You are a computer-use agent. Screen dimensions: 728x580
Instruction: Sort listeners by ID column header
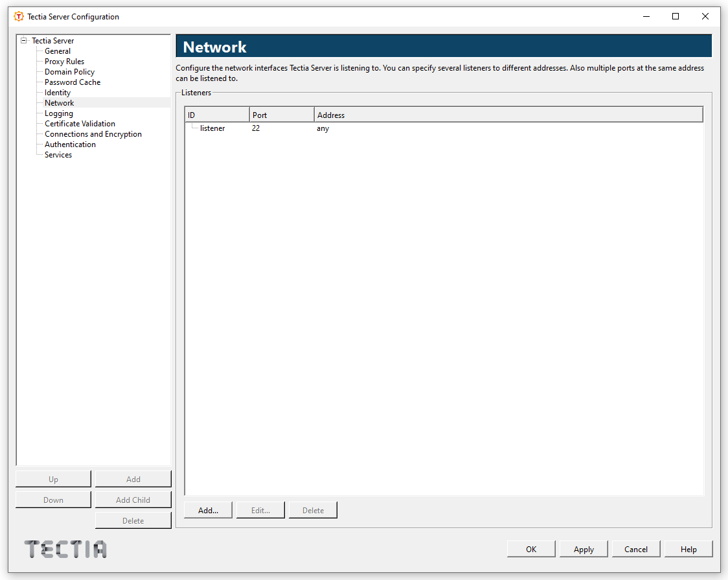click(x=217, y=115)
